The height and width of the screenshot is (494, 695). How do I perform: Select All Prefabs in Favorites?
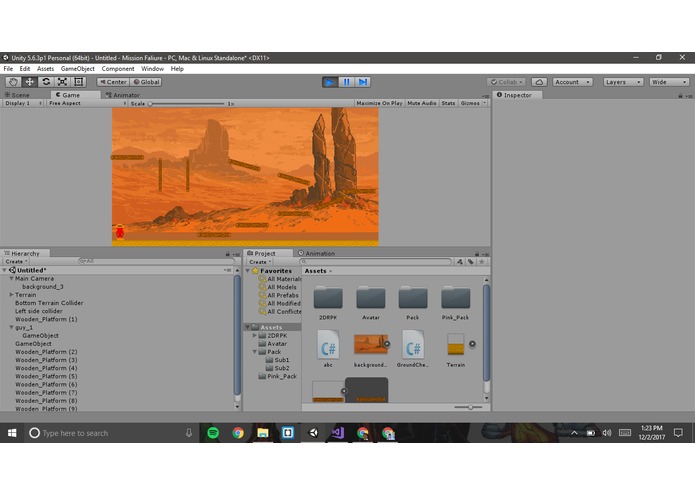tap(283, 295)
